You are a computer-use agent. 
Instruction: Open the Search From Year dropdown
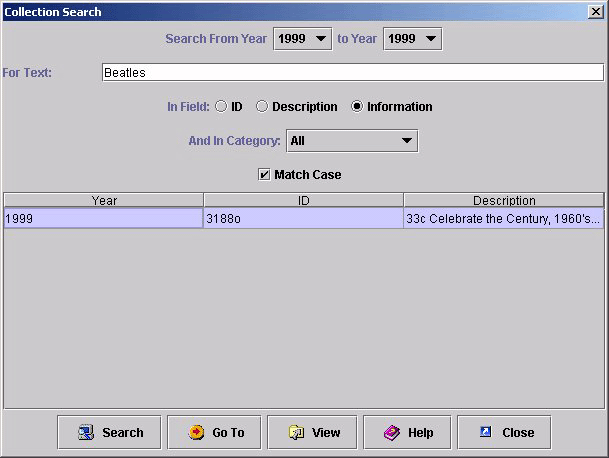(320, 39)
